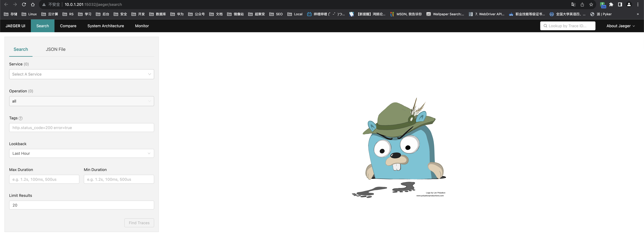644x247 pixels.
Task: Expand the About Jaeger menu
Action: pyautogui.click(x=621, y=26)
